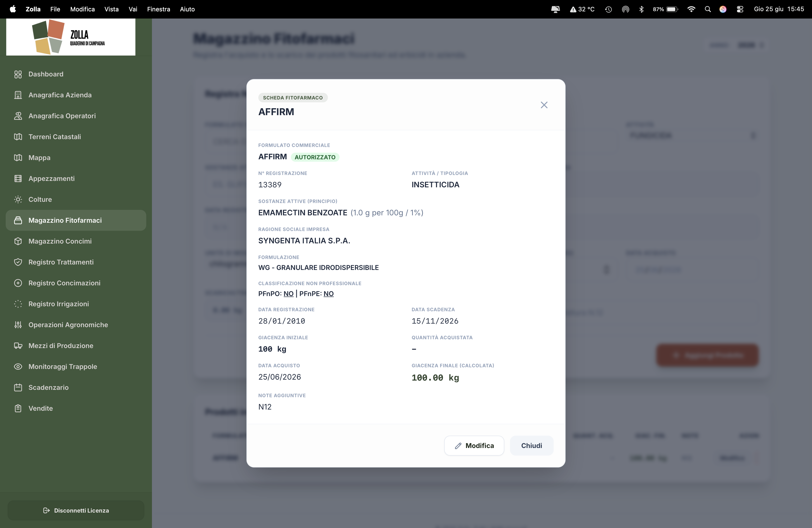This screenshot has width=812, height=528.
Task: Open the Vai menu
Action: [x=133, y=9]
